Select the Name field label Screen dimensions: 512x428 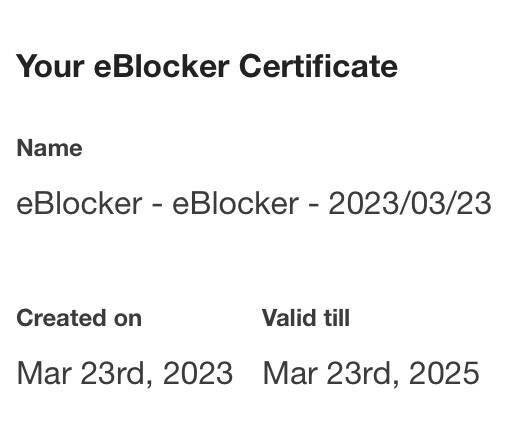[x=49, y=148]
